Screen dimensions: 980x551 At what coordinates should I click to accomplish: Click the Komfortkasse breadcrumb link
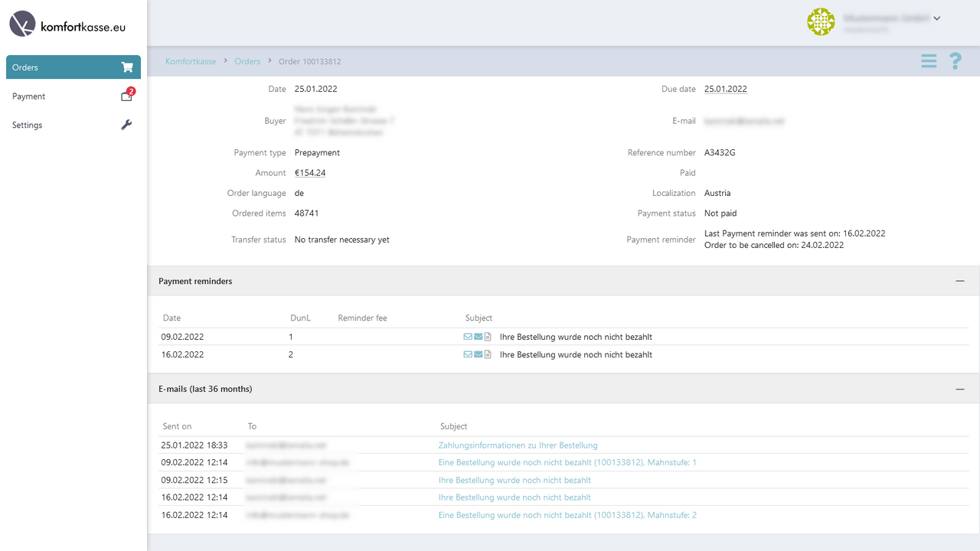click(191, 61)
